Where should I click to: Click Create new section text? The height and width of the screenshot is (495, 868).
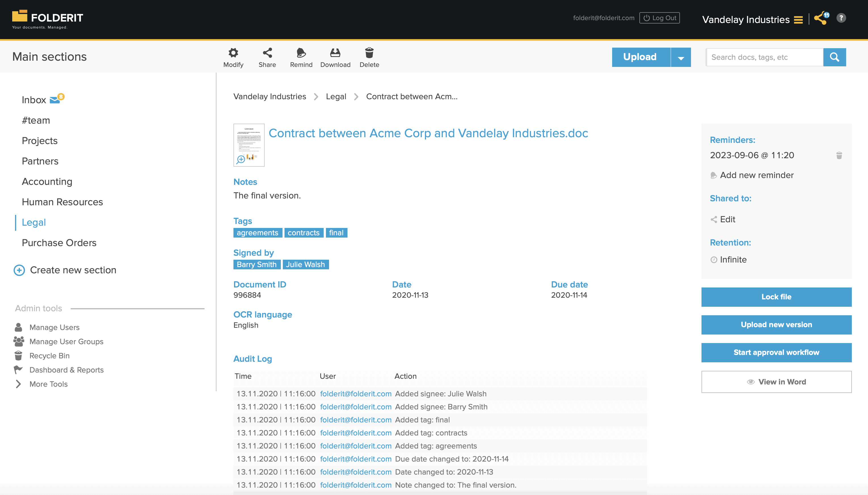(x=73, y=270)
